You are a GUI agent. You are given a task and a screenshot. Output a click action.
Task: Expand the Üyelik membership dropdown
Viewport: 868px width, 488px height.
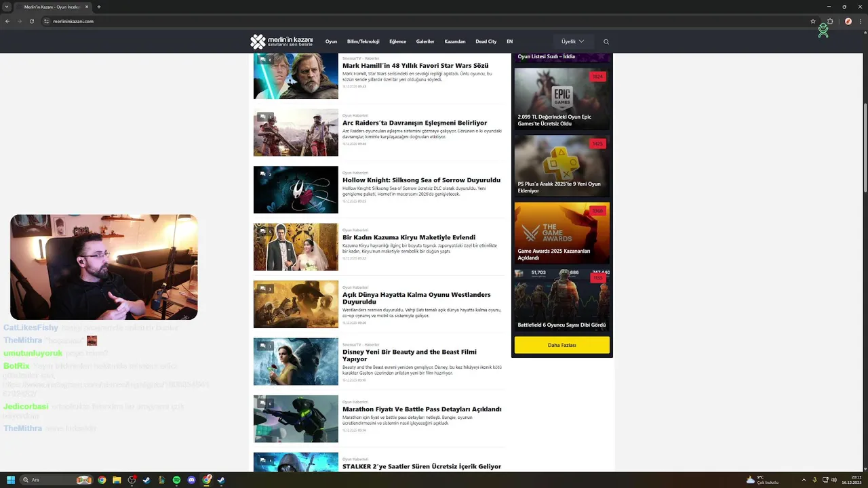tap(573, 41)
